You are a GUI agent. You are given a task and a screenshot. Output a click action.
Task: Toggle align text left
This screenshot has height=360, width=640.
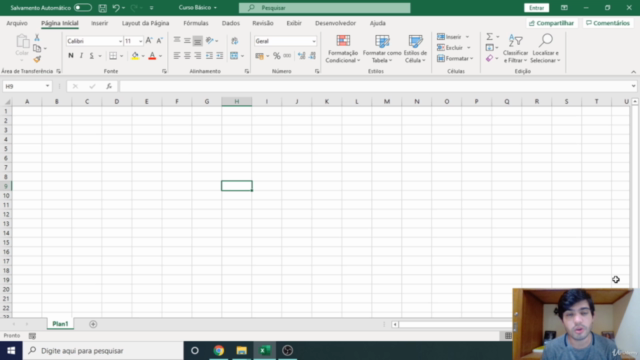click(x=177, y=56)
